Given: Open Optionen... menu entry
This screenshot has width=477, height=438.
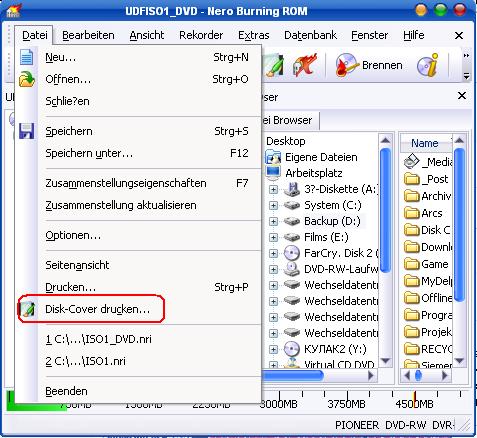Looking at the screenshot, I should pyautogui.click(x=138, y=235).
